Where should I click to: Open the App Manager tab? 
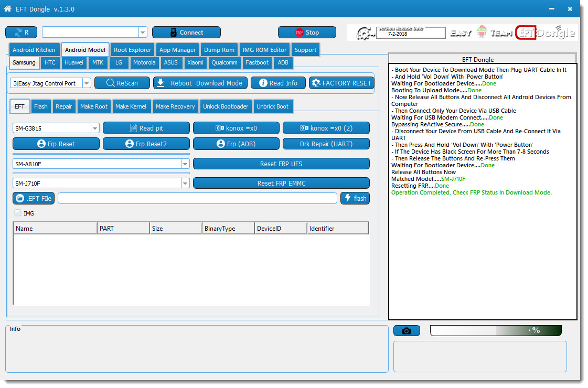(177, 50)
